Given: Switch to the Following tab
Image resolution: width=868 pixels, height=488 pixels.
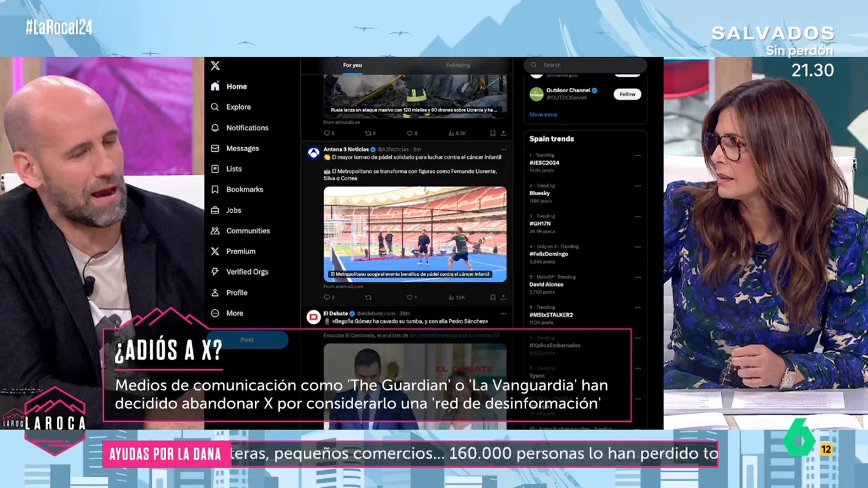Looking at the screenshot, I should (x=458, y=65).
